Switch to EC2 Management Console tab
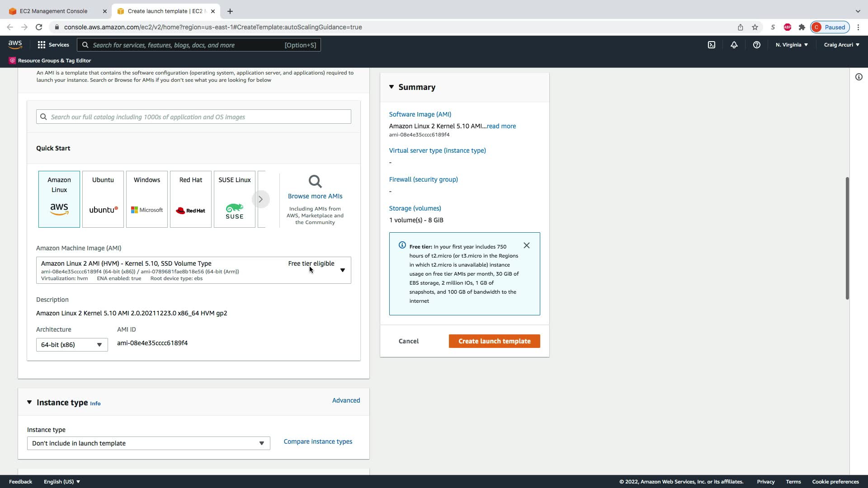 (53, 11)
